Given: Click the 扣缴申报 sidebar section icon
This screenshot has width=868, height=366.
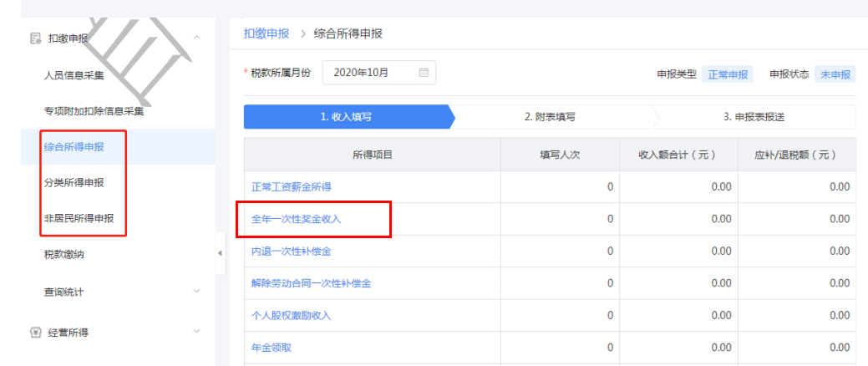Looking at the screenshot, I should coord(35,38).
